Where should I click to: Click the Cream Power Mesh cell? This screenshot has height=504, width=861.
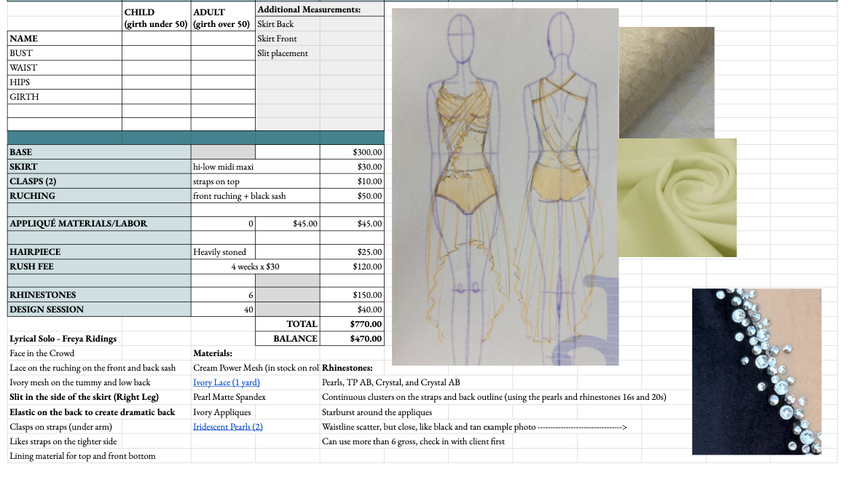click(x=256, y=368)
